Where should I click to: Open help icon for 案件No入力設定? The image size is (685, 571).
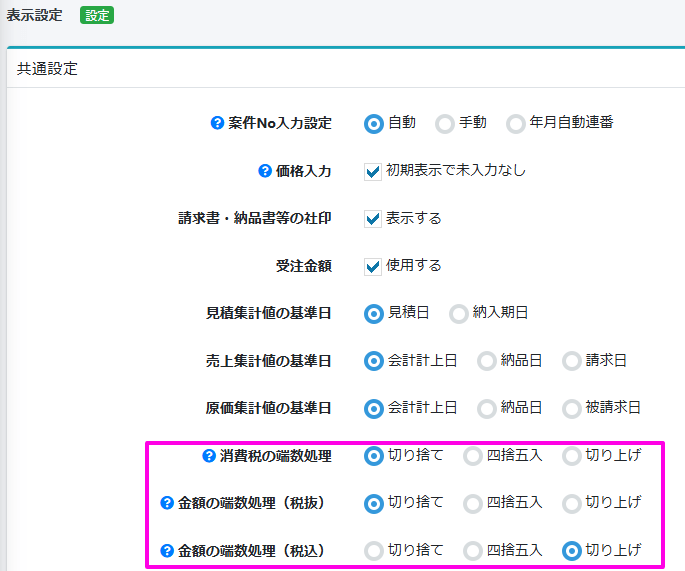pyautogui.click(x=217, y=123)
